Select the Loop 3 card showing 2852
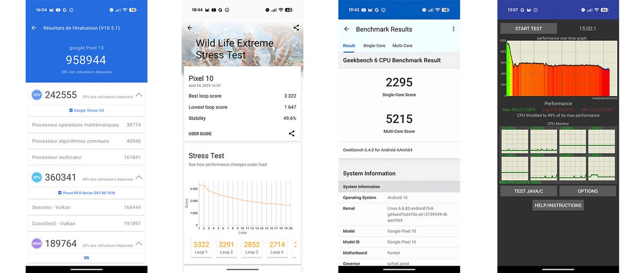Screen dimensions: 644x273 [252, 247]
